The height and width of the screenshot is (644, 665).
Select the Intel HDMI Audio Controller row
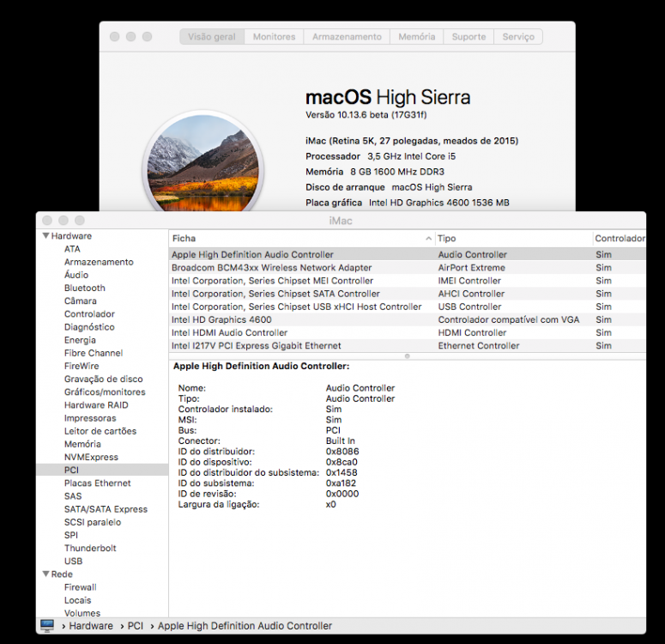pyautogui.click(x=407, y=333)
